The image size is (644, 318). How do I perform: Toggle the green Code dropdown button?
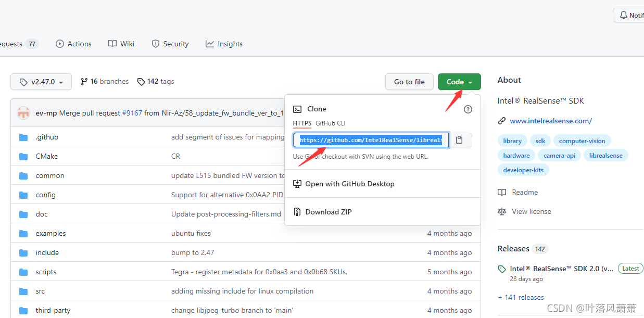coord(459,82)
